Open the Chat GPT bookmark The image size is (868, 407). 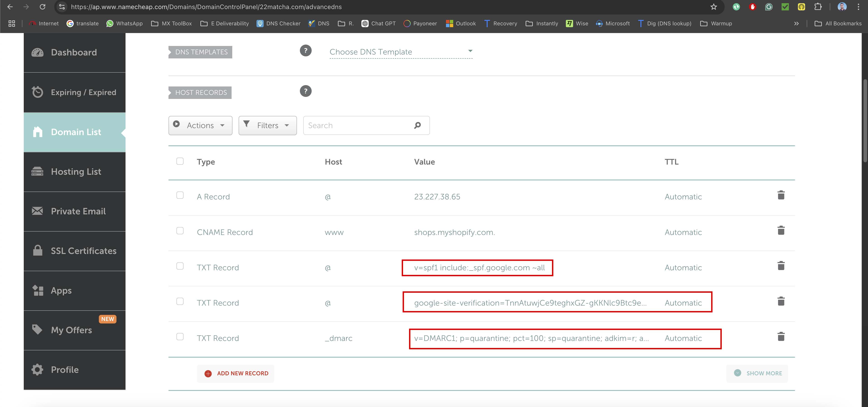point(378,23)
